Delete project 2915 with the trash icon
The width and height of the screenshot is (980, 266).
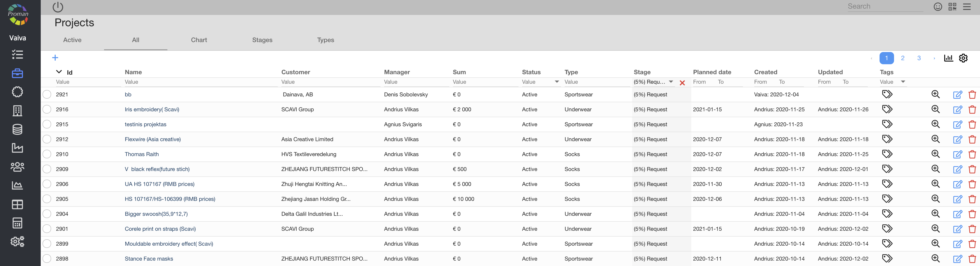[x=972, y=124]
